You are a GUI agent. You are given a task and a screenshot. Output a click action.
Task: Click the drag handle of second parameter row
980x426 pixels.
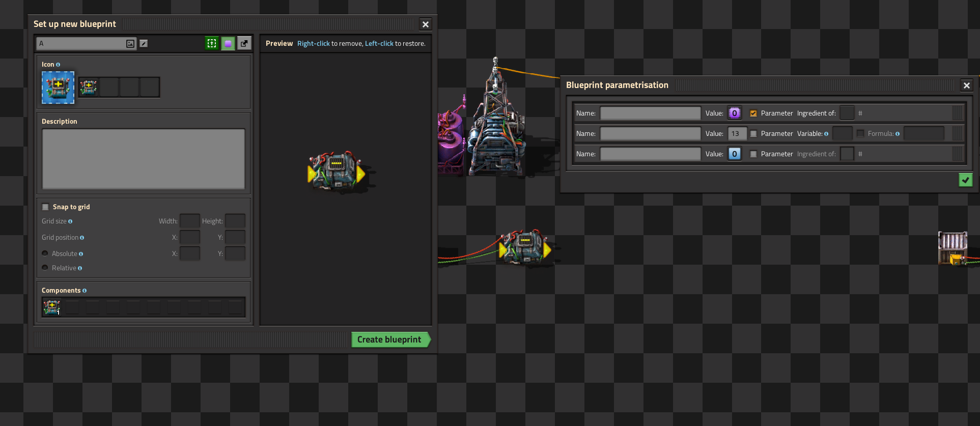[x=958, y=133]
